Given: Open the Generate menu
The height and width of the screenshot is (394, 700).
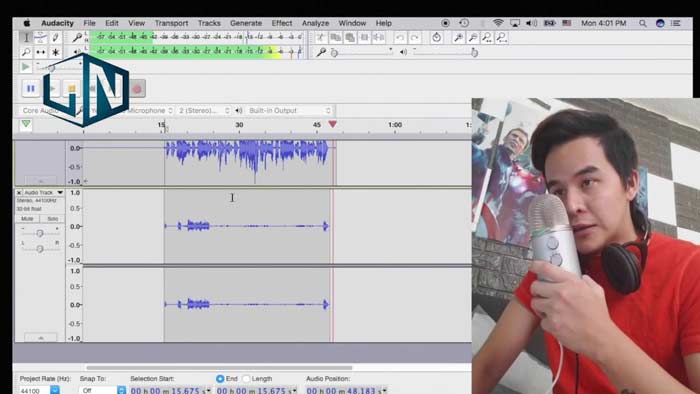Looking at the screenshot, I should (246, 23).
